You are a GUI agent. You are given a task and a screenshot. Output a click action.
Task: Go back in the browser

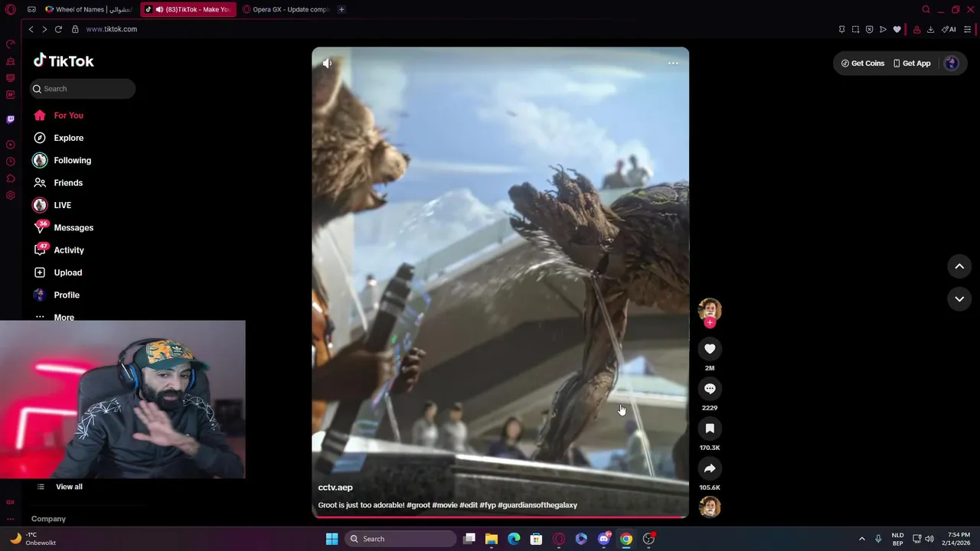[x=31, y=29]
